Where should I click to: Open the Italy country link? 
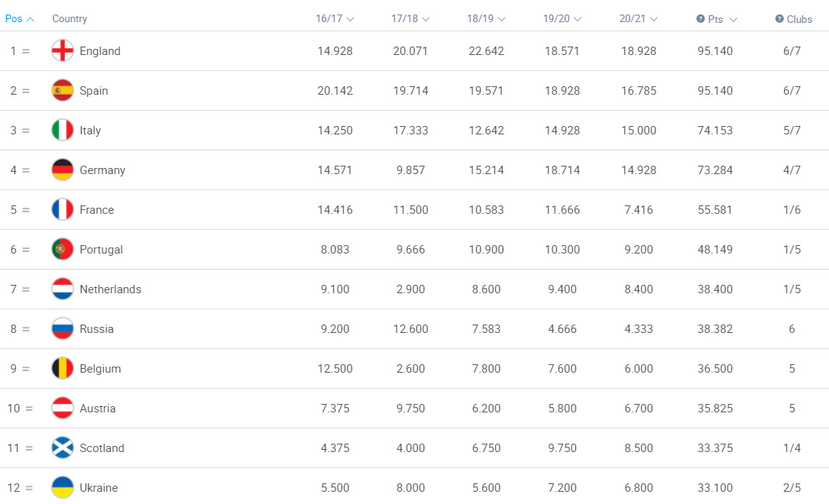[90, 131]
